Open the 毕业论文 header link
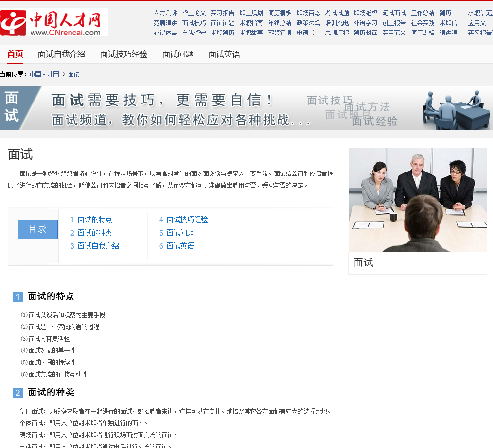The image size is (493, 448). click(194, 13)
